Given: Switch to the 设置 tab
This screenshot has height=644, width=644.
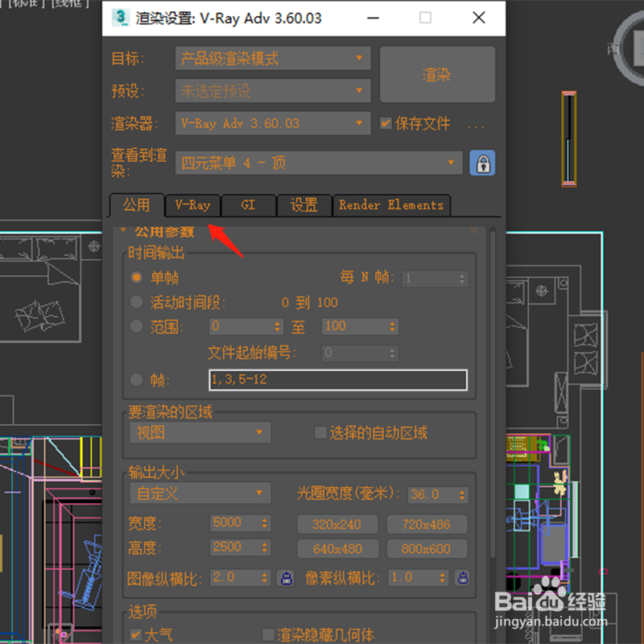Looking at the screenshot, I should pos(304,205).
